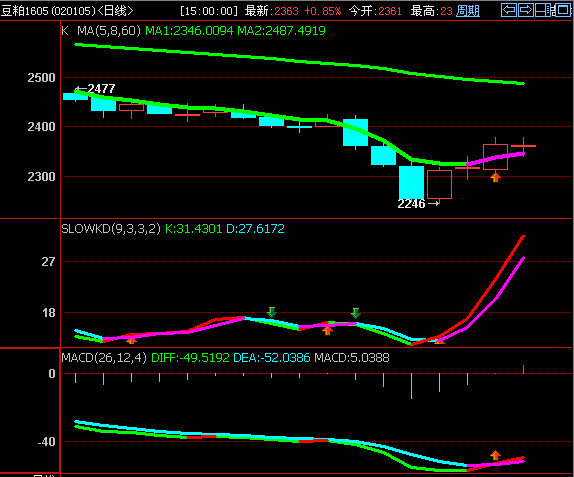Click the orange up arrow on MACD panel
Viewport: 574px width, 477px height.
point(495,455)
